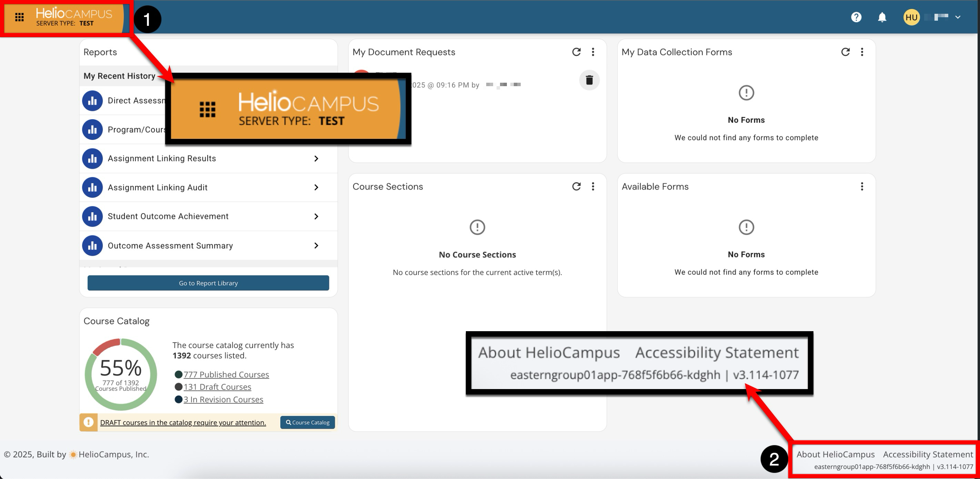Screen dimensions: 980x479
Task: Click the 55% published courses donut chart
Action: 121,375
